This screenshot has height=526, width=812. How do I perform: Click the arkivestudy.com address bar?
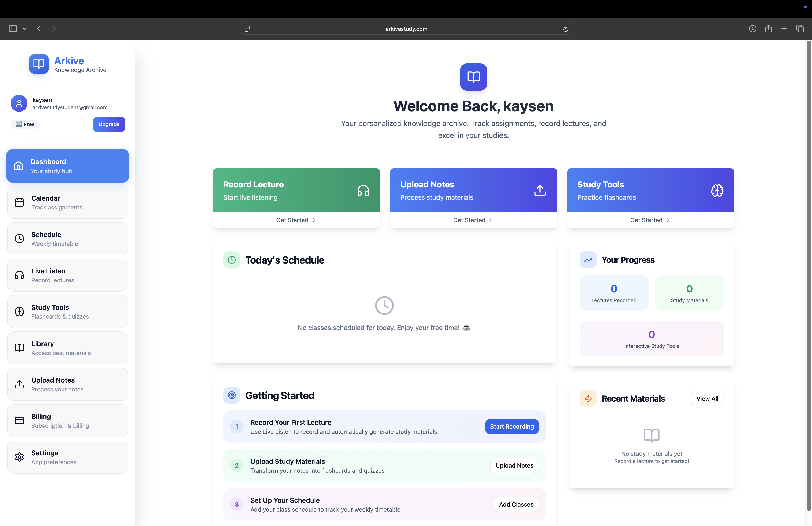click(x=406, y=29)
